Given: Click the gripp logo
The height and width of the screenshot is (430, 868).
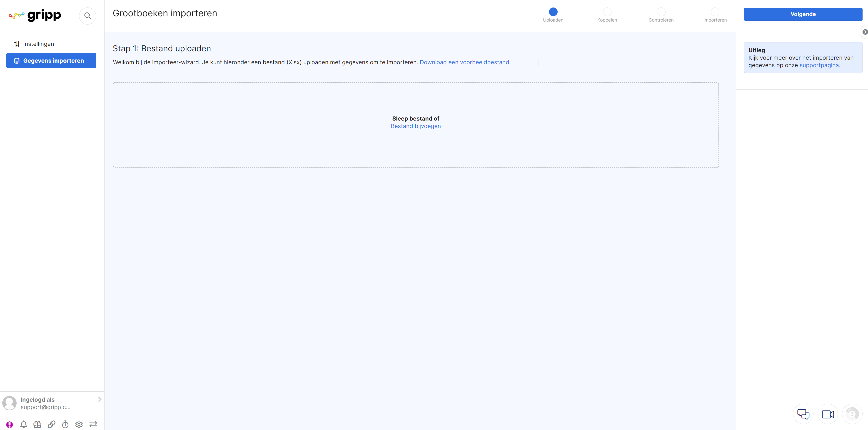Looking at the screenshot, I should click(x=35, y=15).
